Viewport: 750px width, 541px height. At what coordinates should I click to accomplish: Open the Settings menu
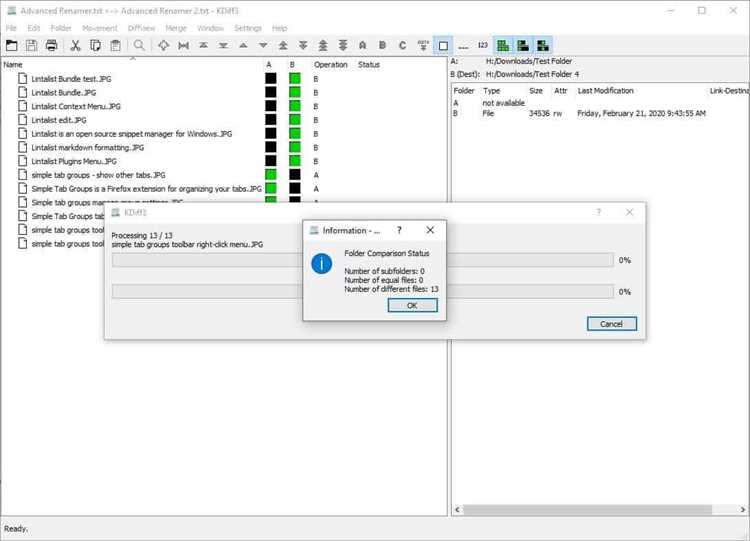tap(248, 28)
